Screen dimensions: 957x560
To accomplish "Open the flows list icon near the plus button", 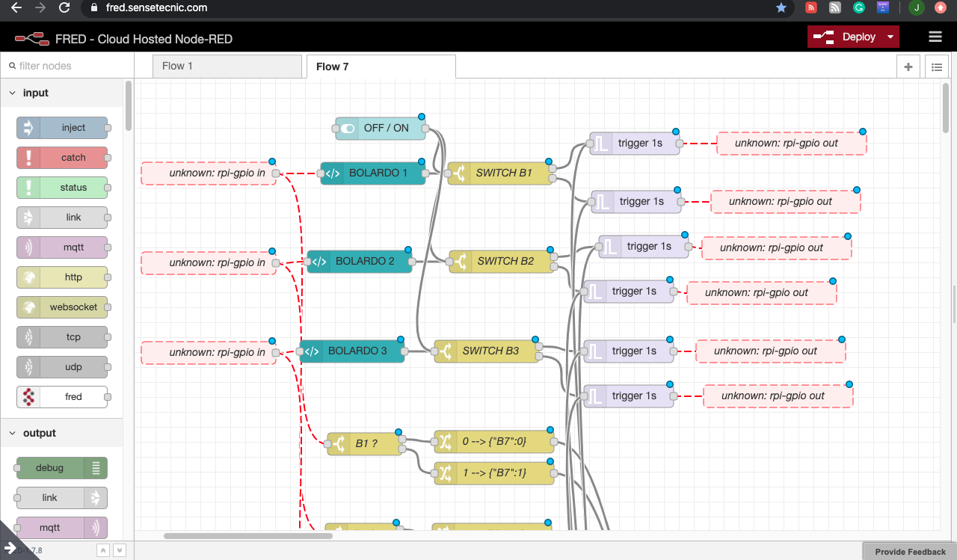I will click(x=936, y=66).
